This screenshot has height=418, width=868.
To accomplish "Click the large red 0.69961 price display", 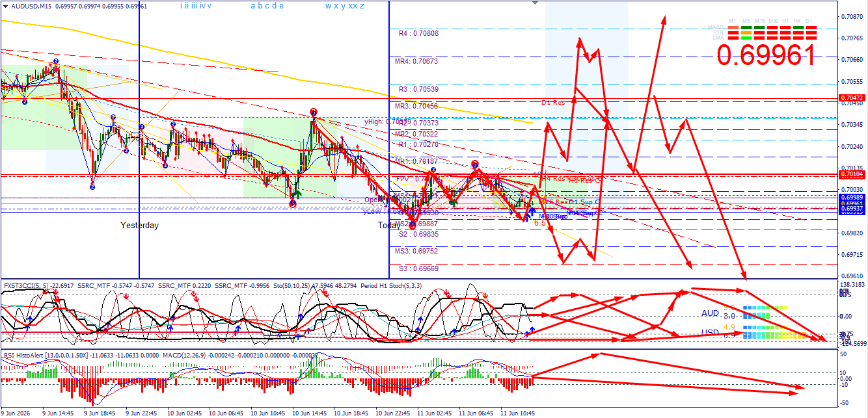I will point(766,55).
